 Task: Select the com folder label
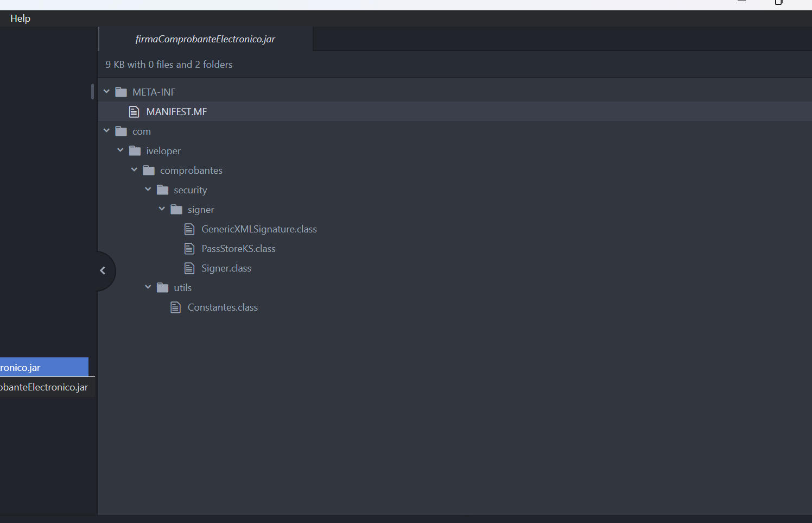[x=142, y=131]
